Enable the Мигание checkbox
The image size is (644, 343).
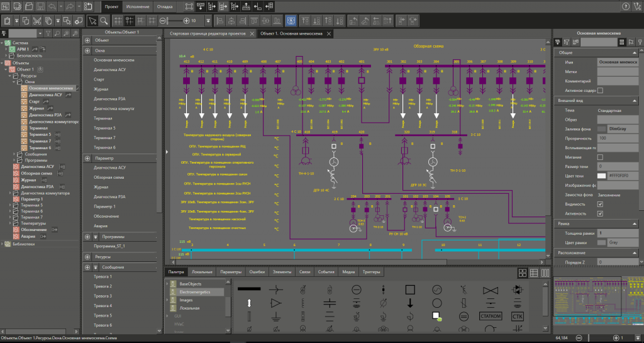600,157
